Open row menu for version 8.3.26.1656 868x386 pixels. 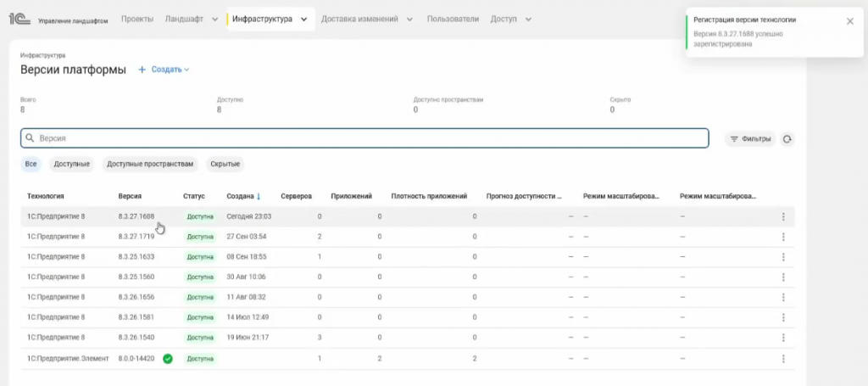coord(783,298)
